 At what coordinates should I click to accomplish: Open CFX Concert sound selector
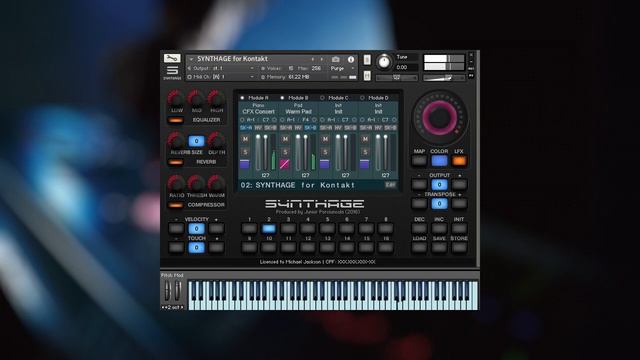point(258,111)
